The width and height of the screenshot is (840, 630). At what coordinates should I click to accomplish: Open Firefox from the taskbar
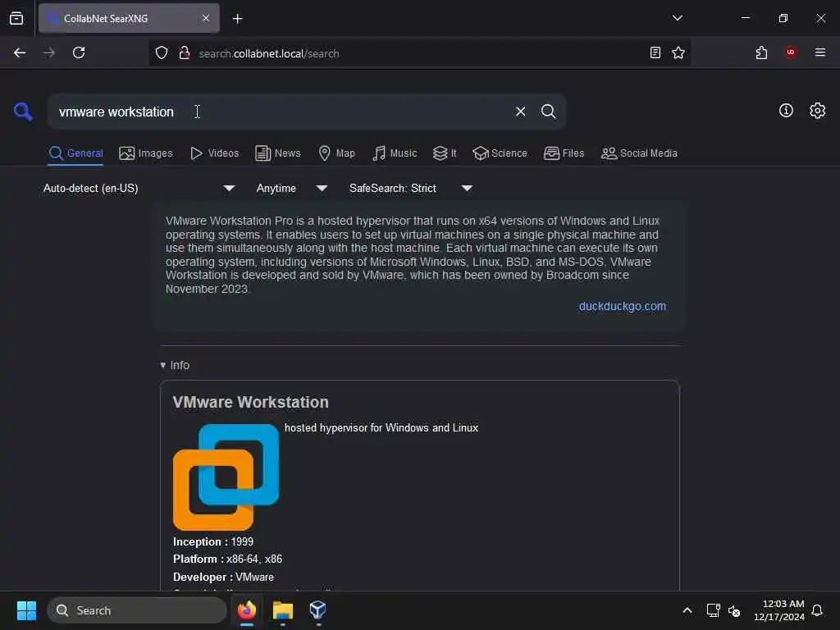(247, 610)
